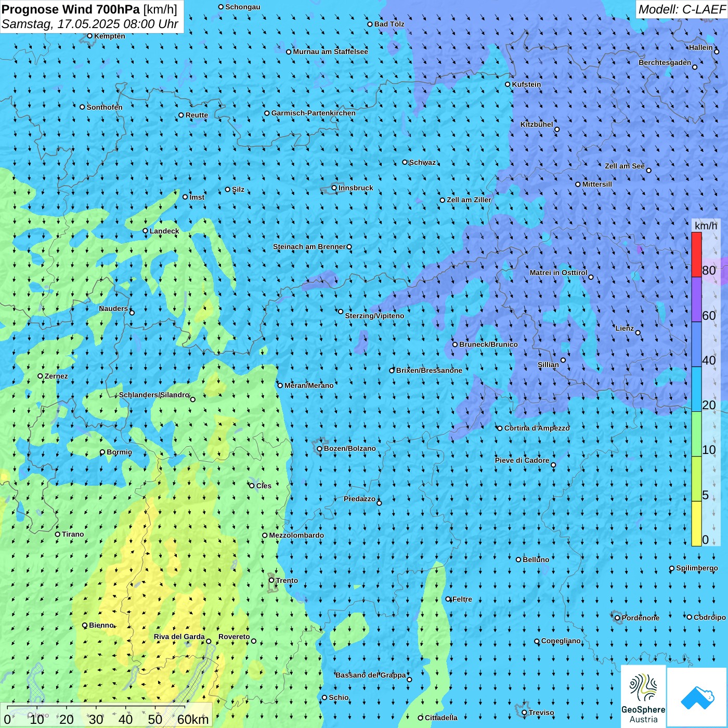Click the Bozen/Bolzano city marker

tap(319, 448)
